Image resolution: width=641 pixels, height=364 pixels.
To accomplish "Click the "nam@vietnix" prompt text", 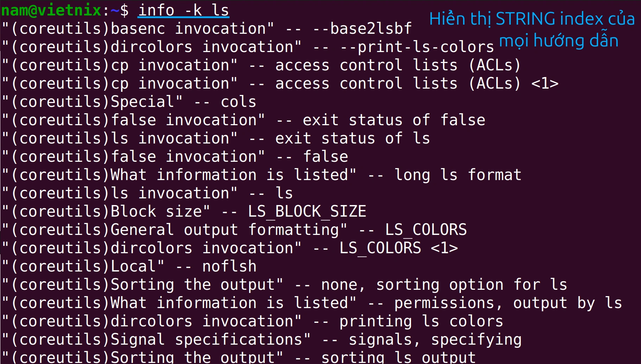I will point(51,10).
